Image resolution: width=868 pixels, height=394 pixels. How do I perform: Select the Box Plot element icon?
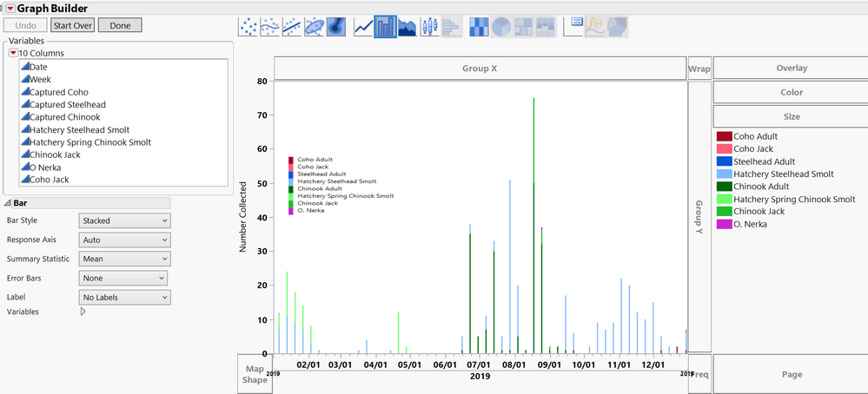(429, 27)
